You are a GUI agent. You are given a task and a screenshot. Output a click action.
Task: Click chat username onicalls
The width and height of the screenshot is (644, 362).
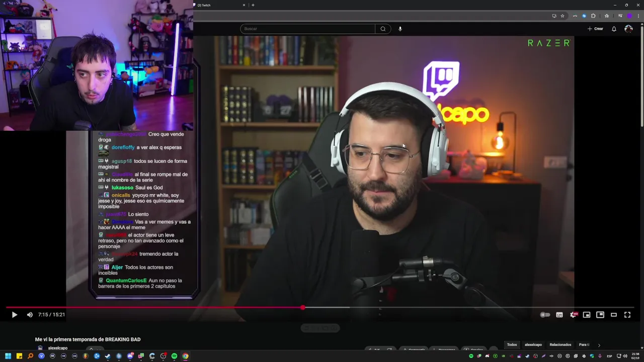[x=121, y=195]
